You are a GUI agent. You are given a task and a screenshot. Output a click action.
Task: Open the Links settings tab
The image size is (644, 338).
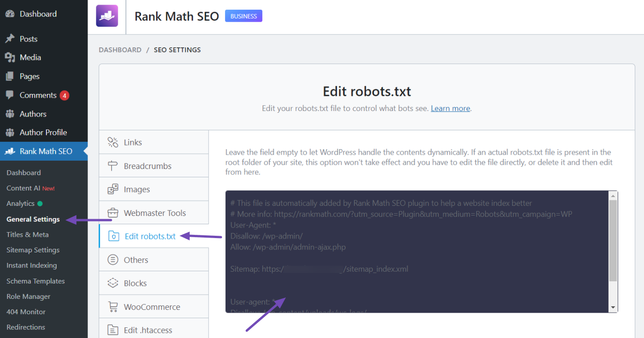[154, 142]
